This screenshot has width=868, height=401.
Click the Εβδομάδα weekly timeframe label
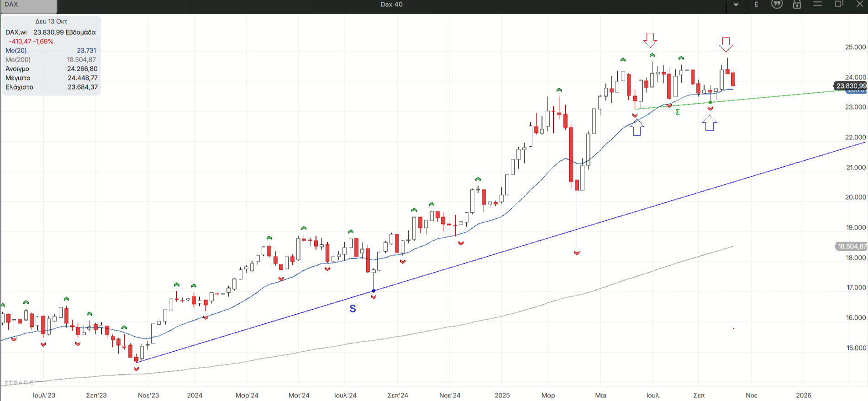click(80, 32)
